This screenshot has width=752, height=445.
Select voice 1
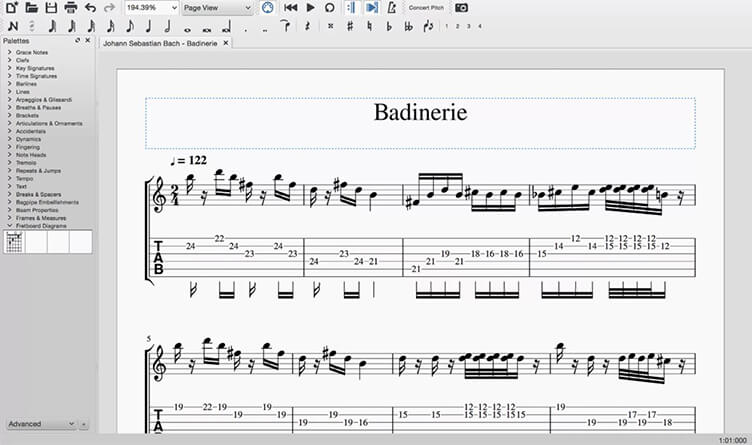(446, 26)
